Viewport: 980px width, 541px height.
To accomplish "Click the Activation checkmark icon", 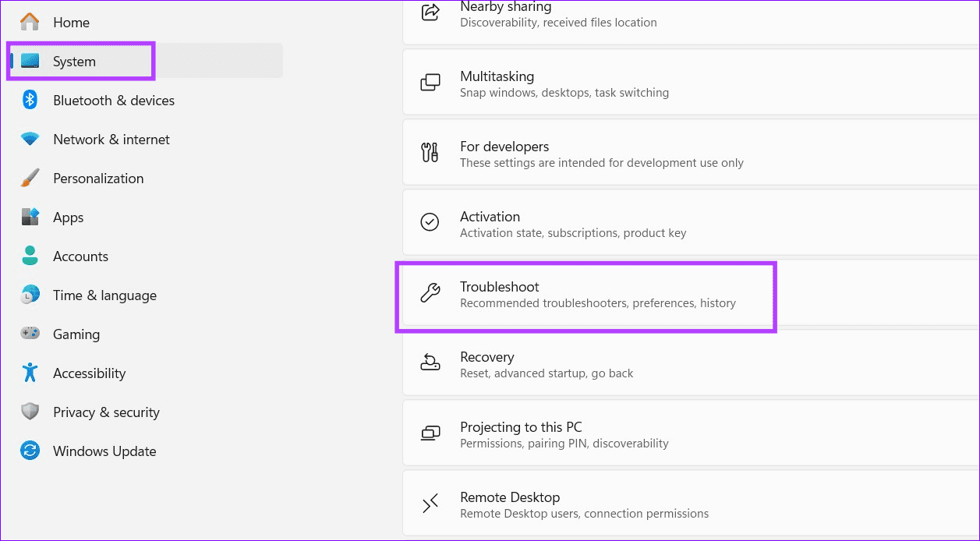I will (x=430, y=222).
